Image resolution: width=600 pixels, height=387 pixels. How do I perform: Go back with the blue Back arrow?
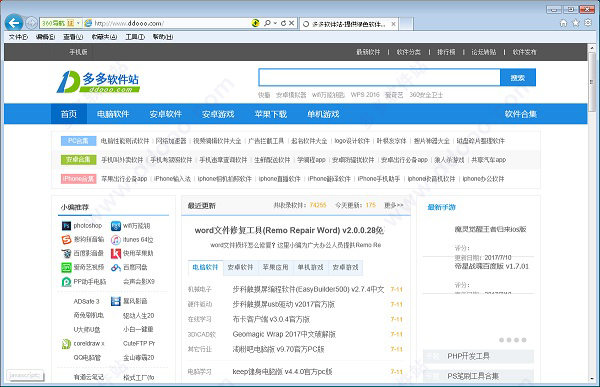coord(14,23)
